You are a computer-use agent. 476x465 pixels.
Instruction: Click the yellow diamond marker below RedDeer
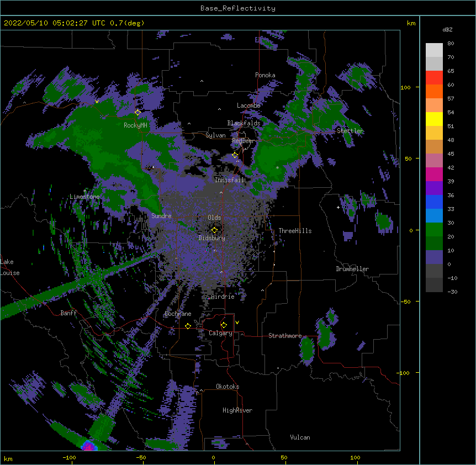[235, 155]
